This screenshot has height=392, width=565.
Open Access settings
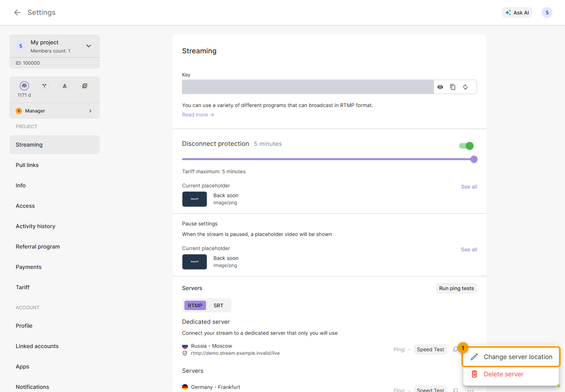pyautogui.click(x=55, y=206)
